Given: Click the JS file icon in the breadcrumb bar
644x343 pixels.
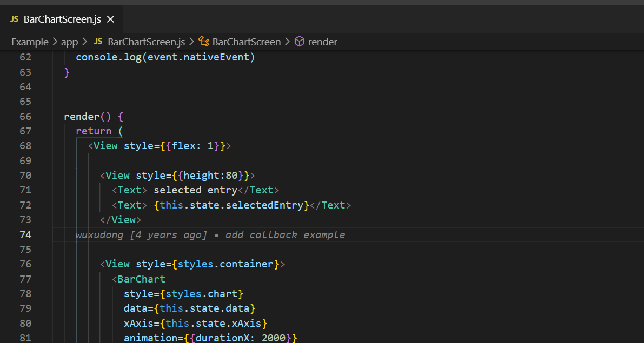Looking at the screenshot, I should point(97,42).
